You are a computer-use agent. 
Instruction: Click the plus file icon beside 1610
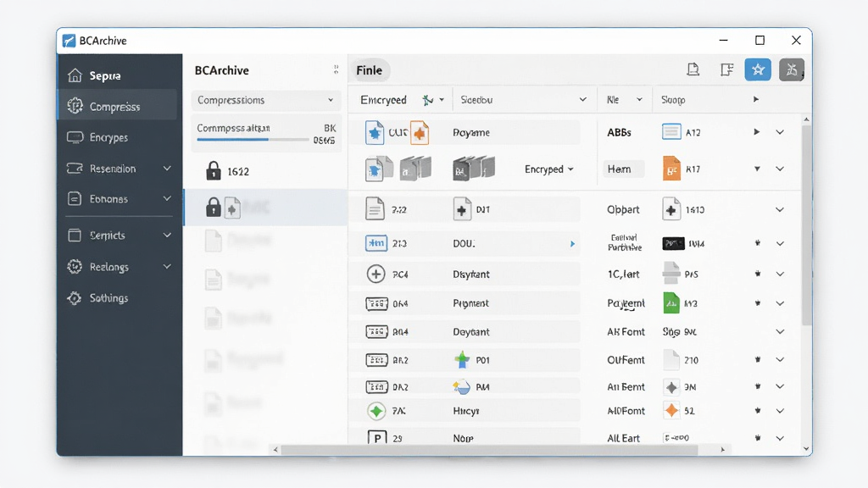[671, 210]
